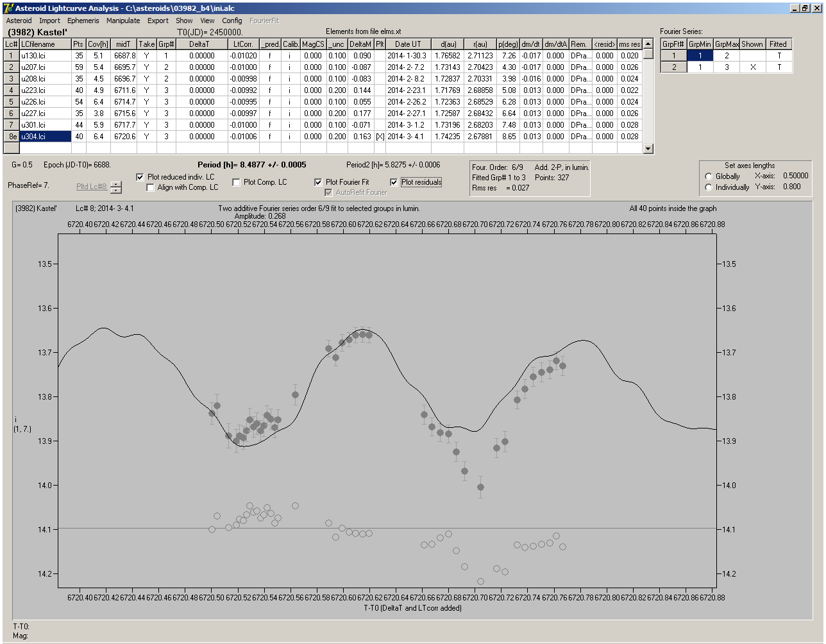
Task: Select row u223.lci in the table
Action: [x=324, y=90]
